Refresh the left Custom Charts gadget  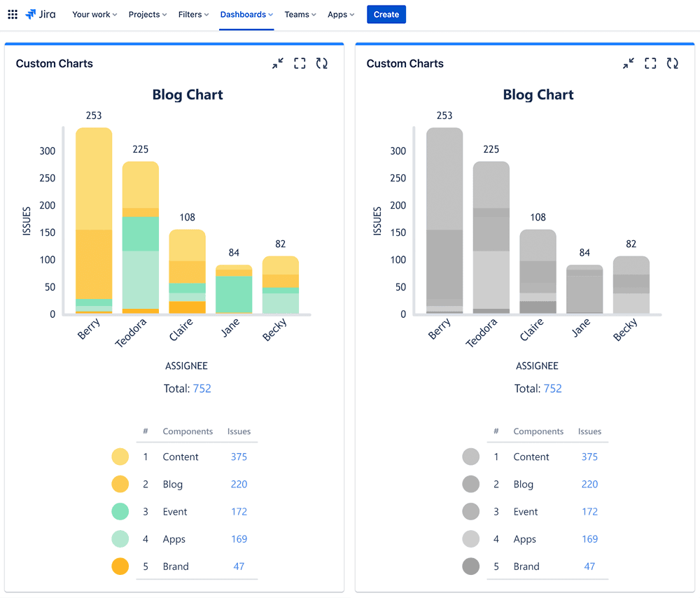[322, 64]
